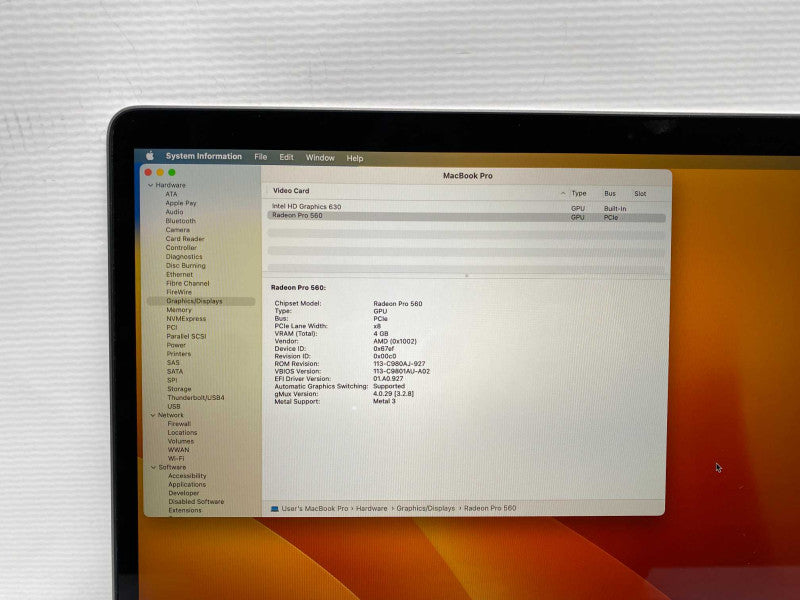
Task: Select Applications under Software
Action: 187,485
